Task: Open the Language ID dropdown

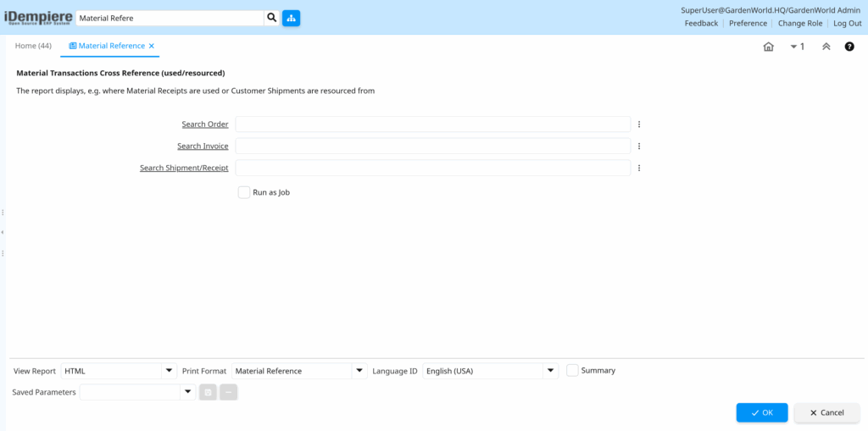Action: (551, 371)
